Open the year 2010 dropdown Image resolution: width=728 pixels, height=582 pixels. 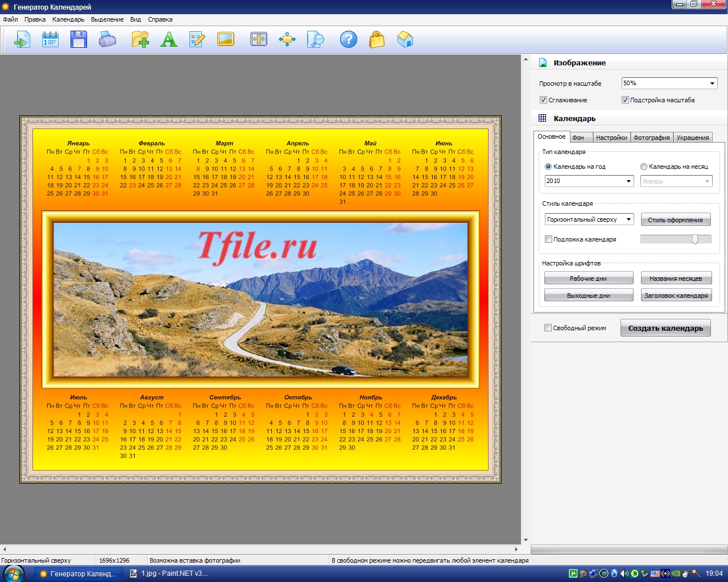pos(589,181)
